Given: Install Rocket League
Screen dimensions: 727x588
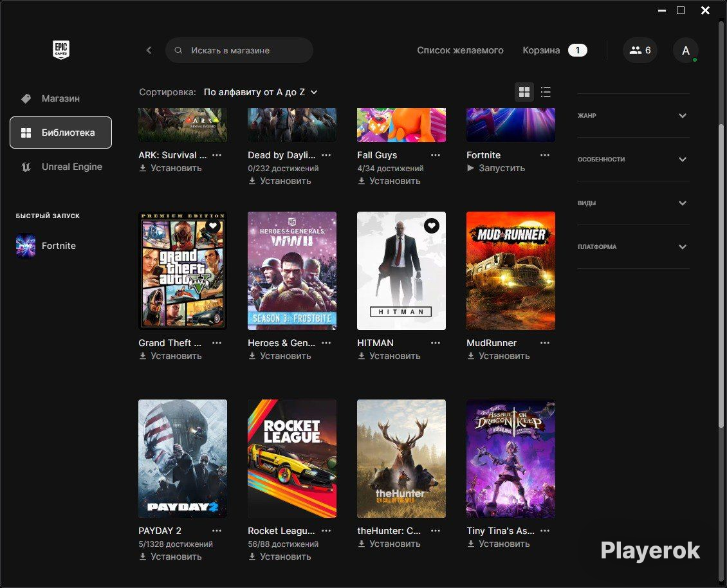Looking at the screenshot, I should [280, 556].
